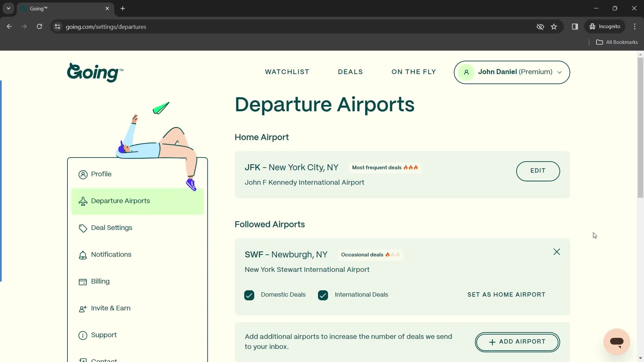Click the Occasional deals badge
644x362 pixels.
(x=371, y=255)
